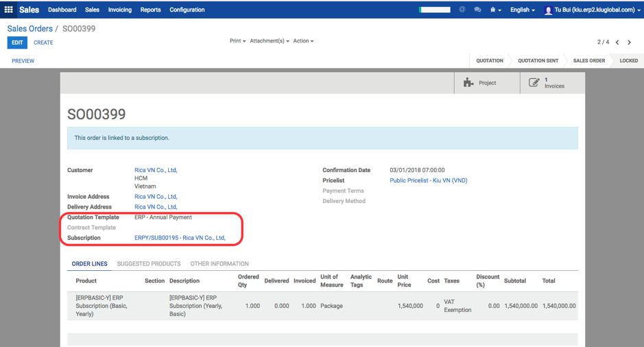This screenshot has height=347, width=644.
Task: Select the QUOTATION SENT status stage
Action: pos(538,61)
